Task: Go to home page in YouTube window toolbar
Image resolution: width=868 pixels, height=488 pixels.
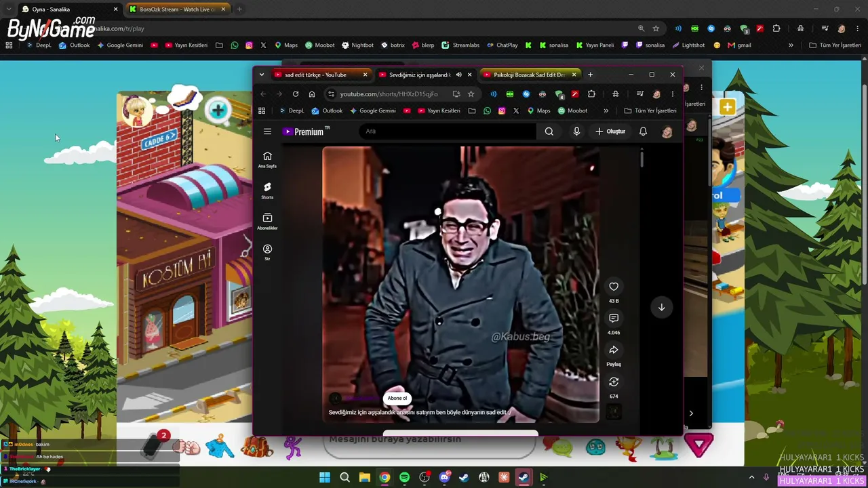Action: [x=312, y=94]
